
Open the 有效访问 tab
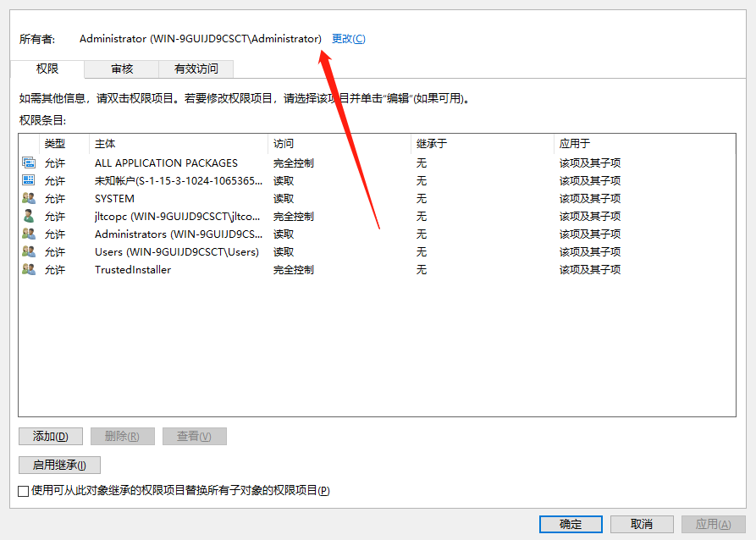coord(196,69)
